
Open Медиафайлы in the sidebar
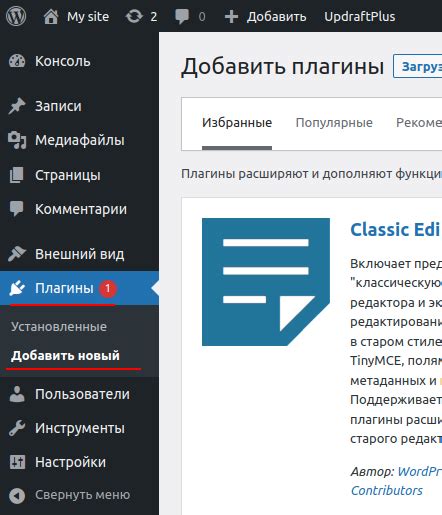click(80, 140)
